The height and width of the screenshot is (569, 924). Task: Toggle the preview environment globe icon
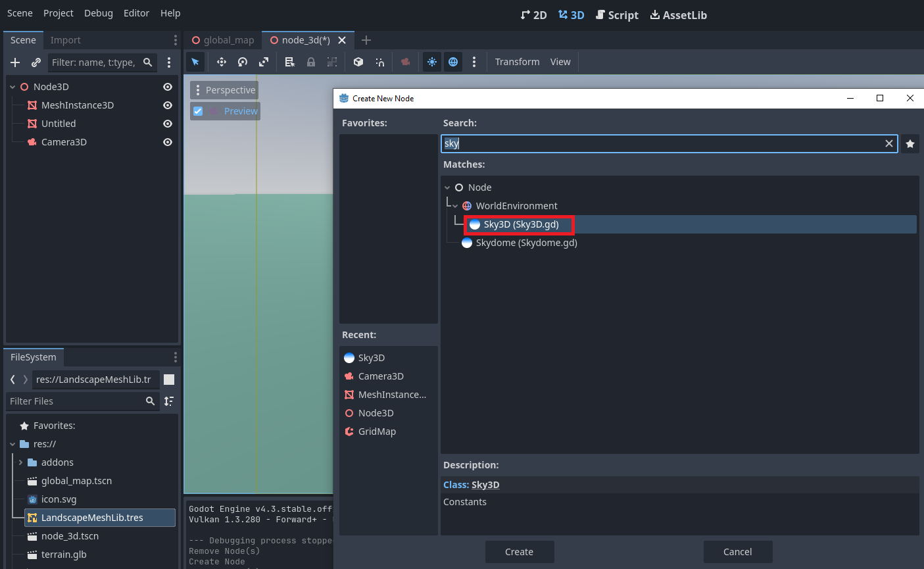click(x=453, y=62)
